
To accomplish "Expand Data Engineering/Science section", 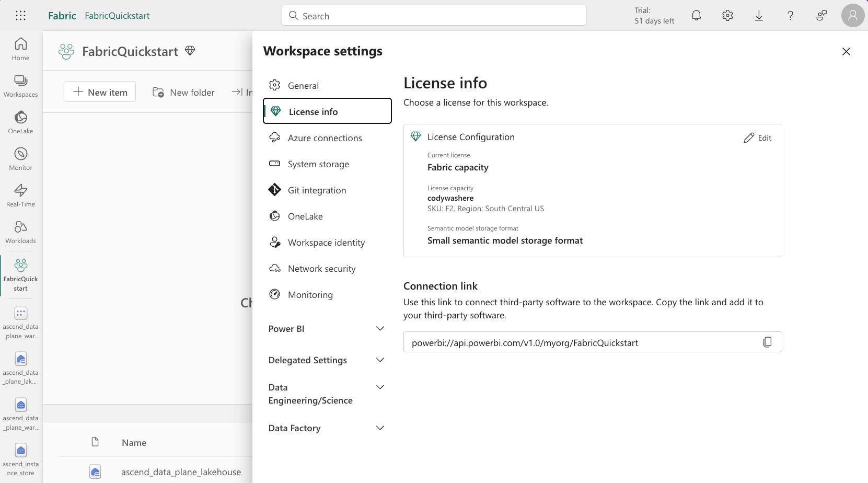I will tap(327, 394).
